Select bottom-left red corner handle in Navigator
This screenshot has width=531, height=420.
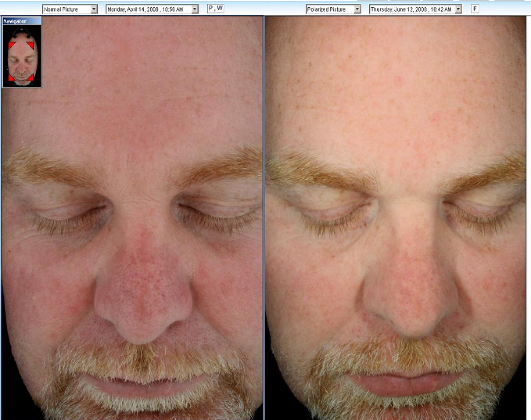[x=11, y=77]
